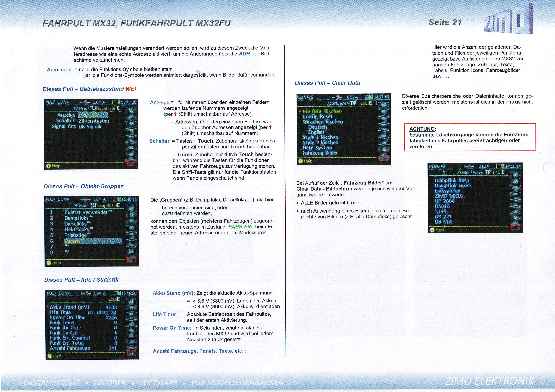Select the highlighted Kamele group row

(93, 241)
